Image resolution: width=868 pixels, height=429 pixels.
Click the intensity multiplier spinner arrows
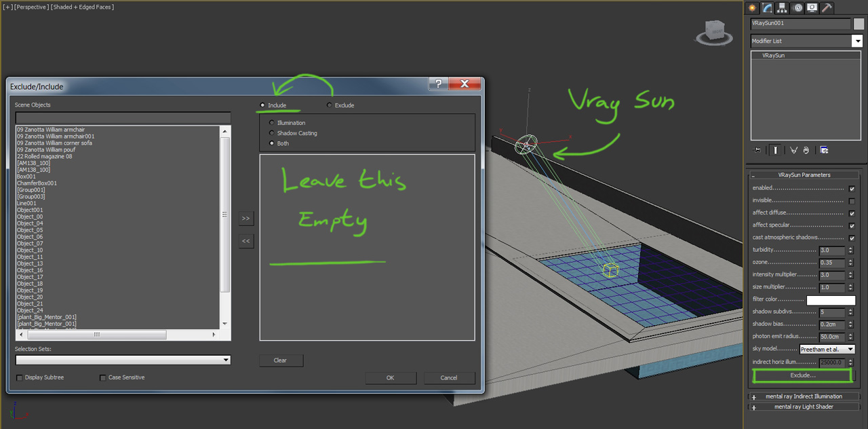(850, 275)
